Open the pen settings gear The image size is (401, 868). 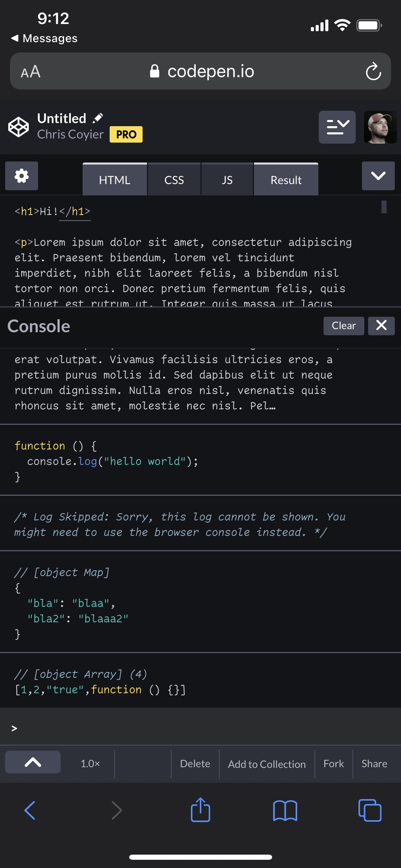tap(21, 176)
